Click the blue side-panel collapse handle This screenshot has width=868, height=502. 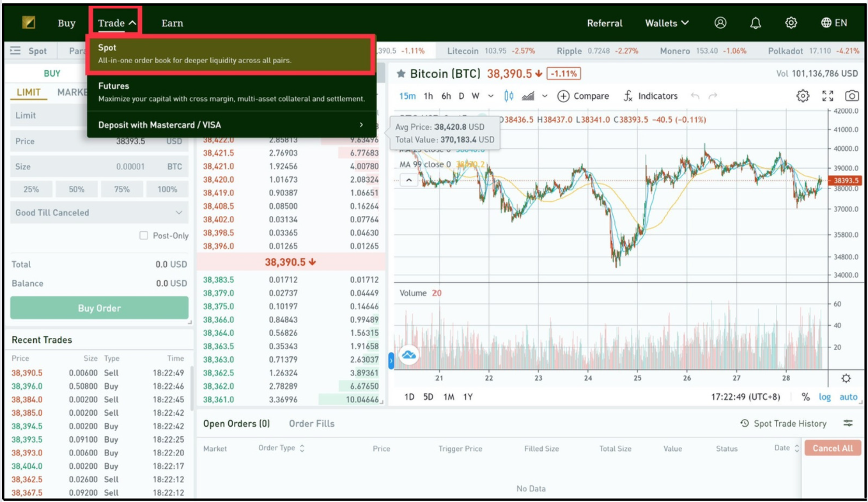391,362
